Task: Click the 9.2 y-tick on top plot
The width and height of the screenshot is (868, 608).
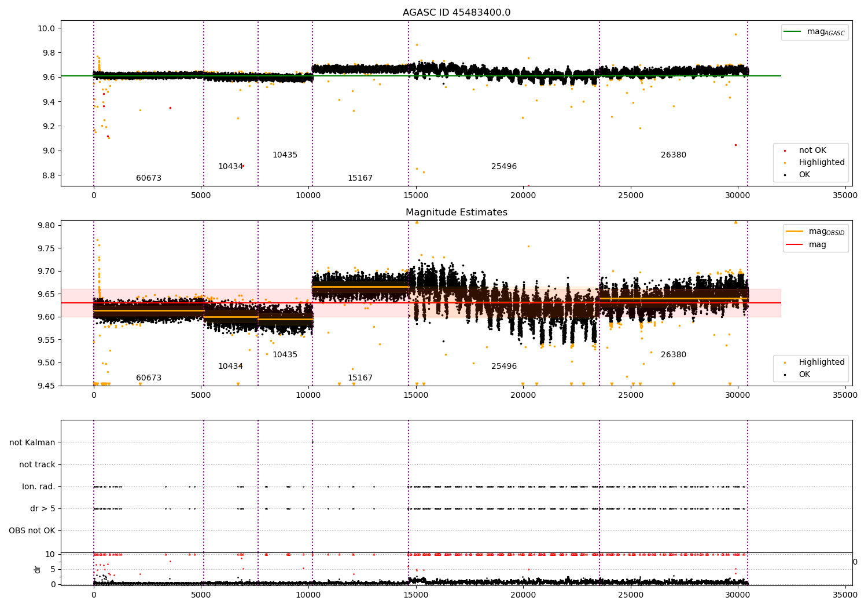Action: click(49, 126)
